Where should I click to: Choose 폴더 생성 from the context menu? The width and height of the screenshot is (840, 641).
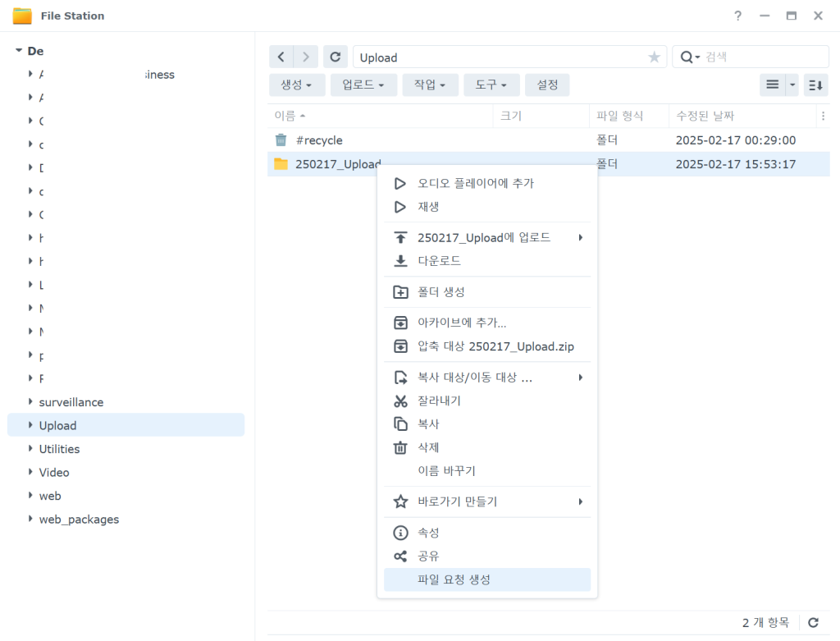click(487, 292)
